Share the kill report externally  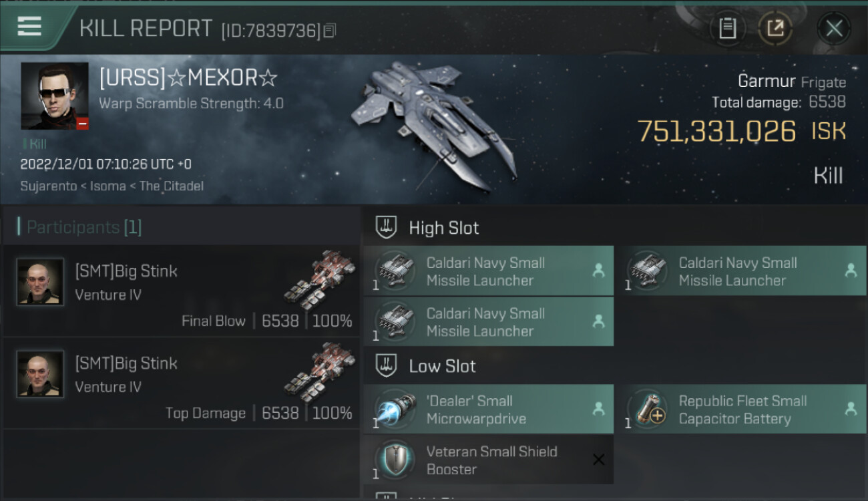775,28
